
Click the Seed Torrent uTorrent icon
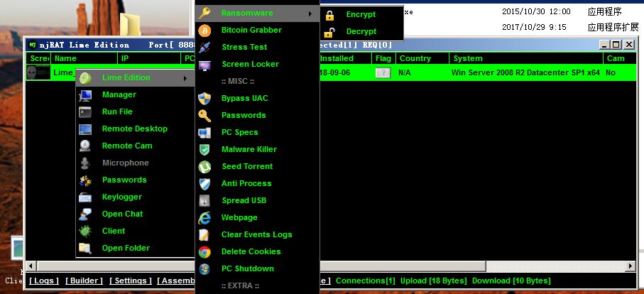[x=204, y=167]
